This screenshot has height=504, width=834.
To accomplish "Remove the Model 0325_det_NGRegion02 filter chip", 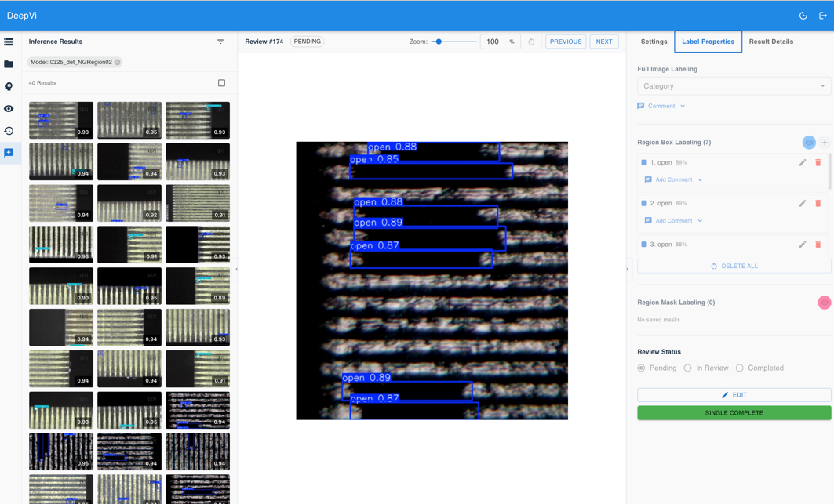I will click(x=118, y=62).
